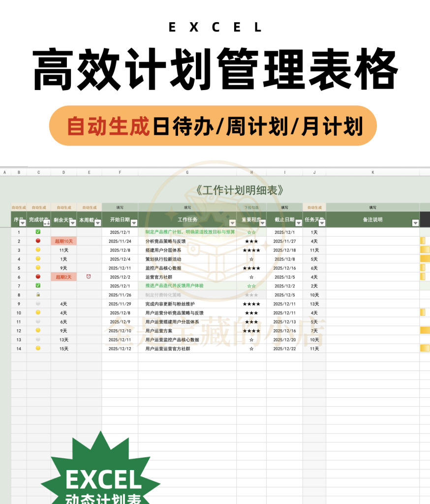
Task: Select task cell 推进产品迭代并反馈用户体验
Action: [x=187, y=286]
